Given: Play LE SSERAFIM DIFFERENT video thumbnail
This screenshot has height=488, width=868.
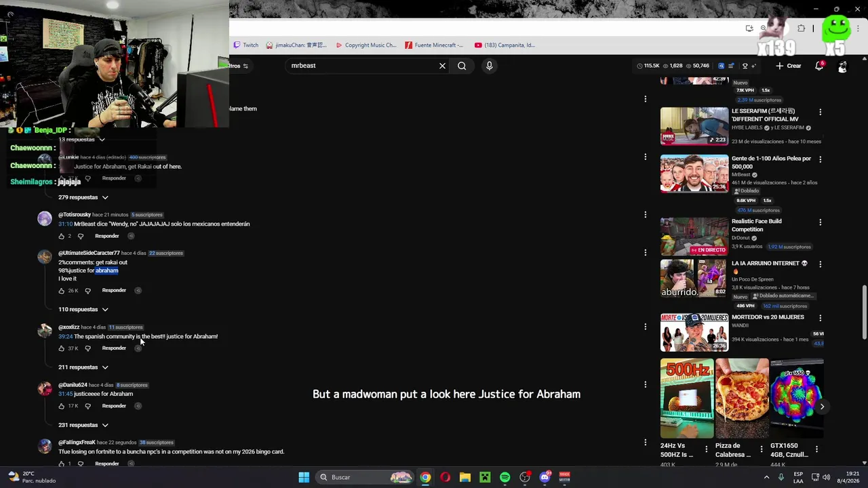Looking at the screenshot, I should [x=694, y=126].
